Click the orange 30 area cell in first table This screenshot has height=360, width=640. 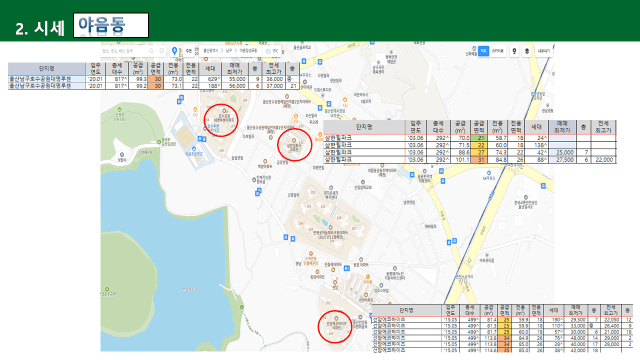coord(156,79)
